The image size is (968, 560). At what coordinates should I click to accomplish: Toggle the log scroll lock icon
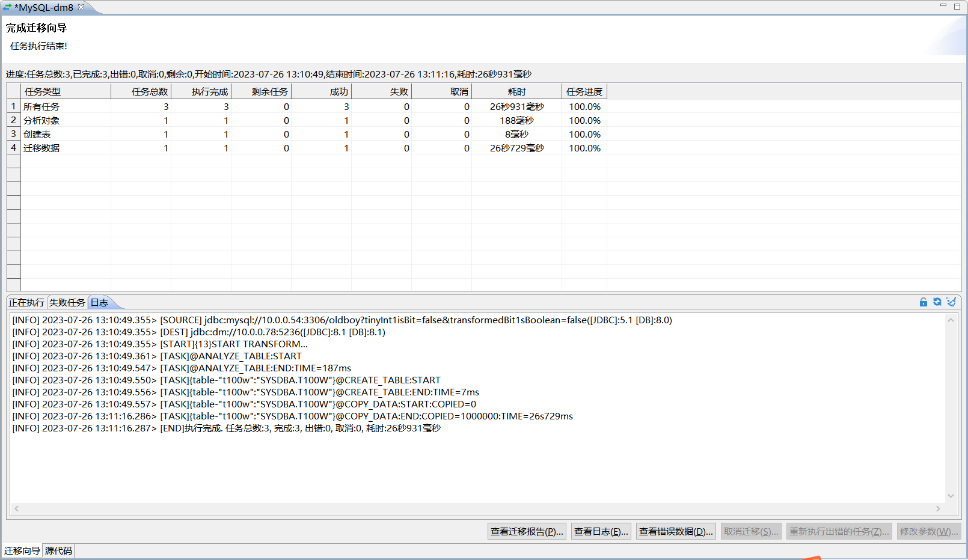[924, 302]
